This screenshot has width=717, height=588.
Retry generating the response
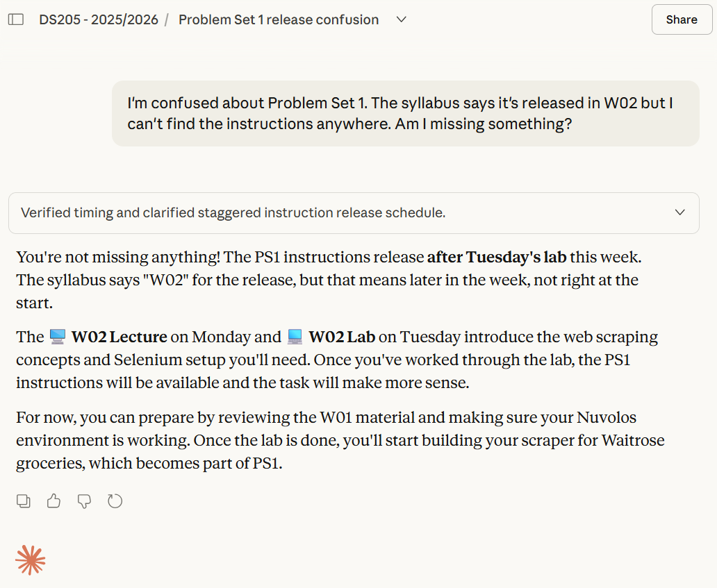[x=115, y=501]
